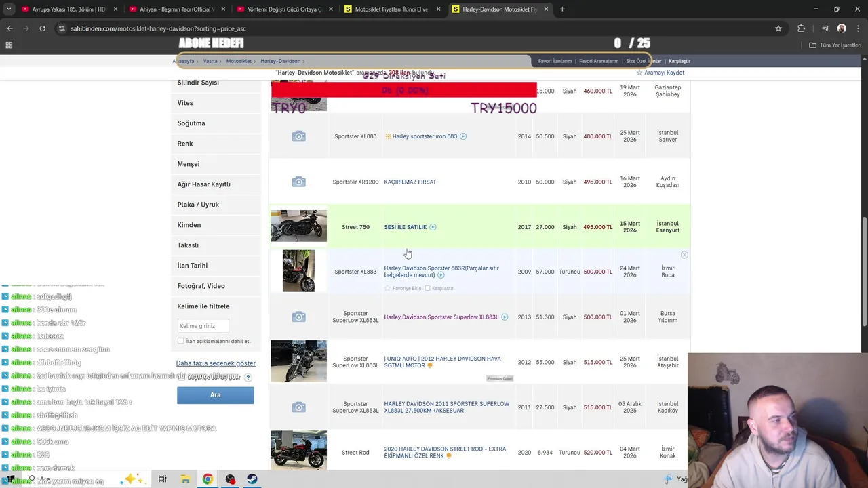Open the Steam icon in the taskbar
The height and width of the screenshot is (488, 868).
pyautogui.click(x=252, y=479)
